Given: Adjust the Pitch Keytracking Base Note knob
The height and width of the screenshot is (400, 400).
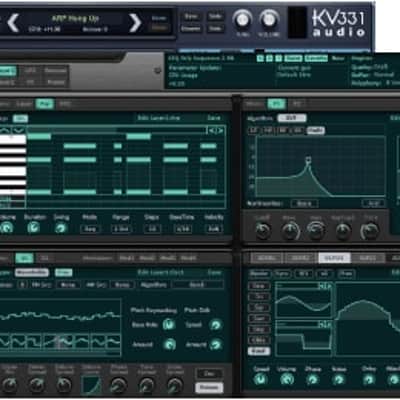Looking at the screenshot, I should (169, 324).
